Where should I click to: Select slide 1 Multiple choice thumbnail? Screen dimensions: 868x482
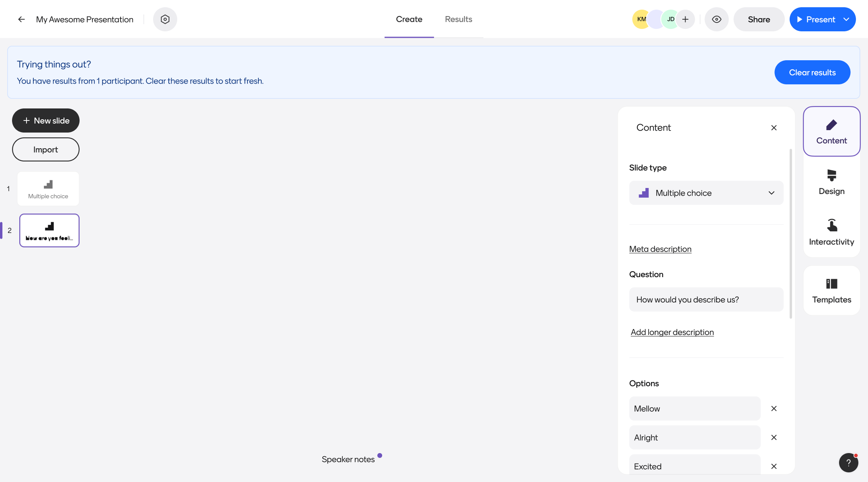[x=48, y=189]
